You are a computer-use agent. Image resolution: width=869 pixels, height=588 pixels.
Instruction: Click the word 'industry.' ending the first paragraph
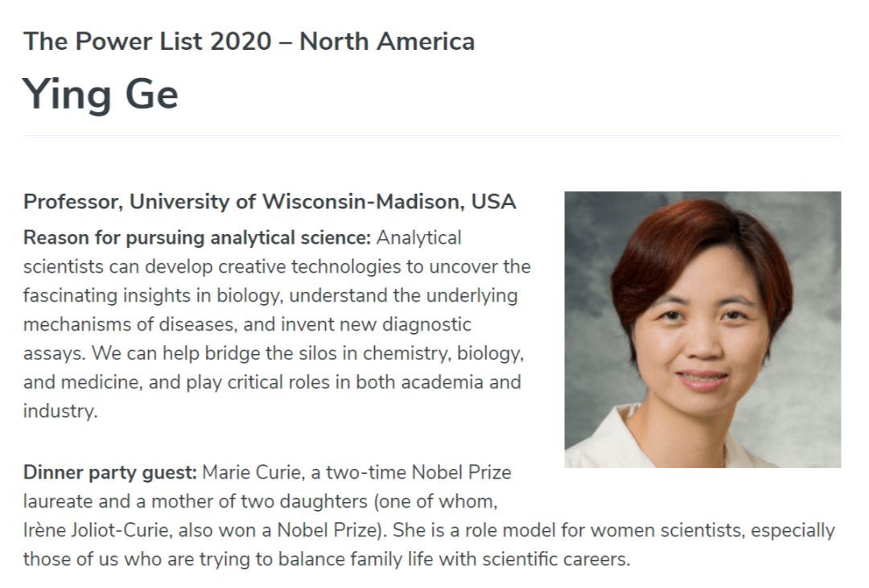tap(60, 411)
